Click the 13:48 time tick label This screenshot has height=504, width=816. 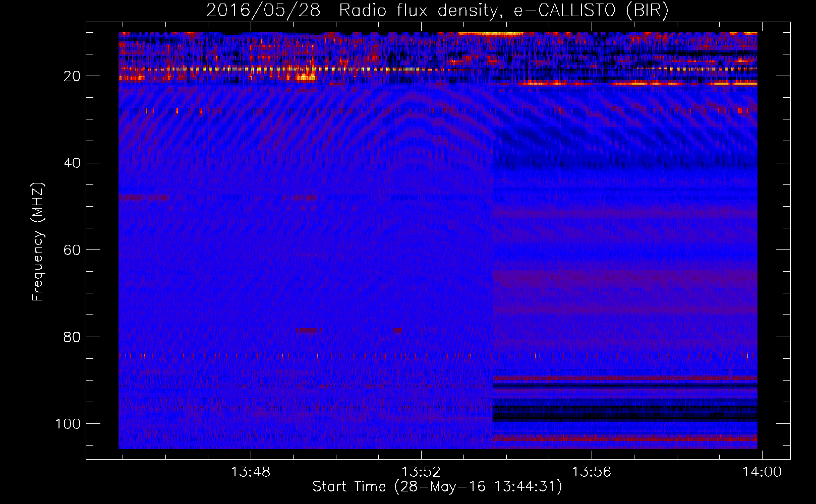(x=251, y=472)
